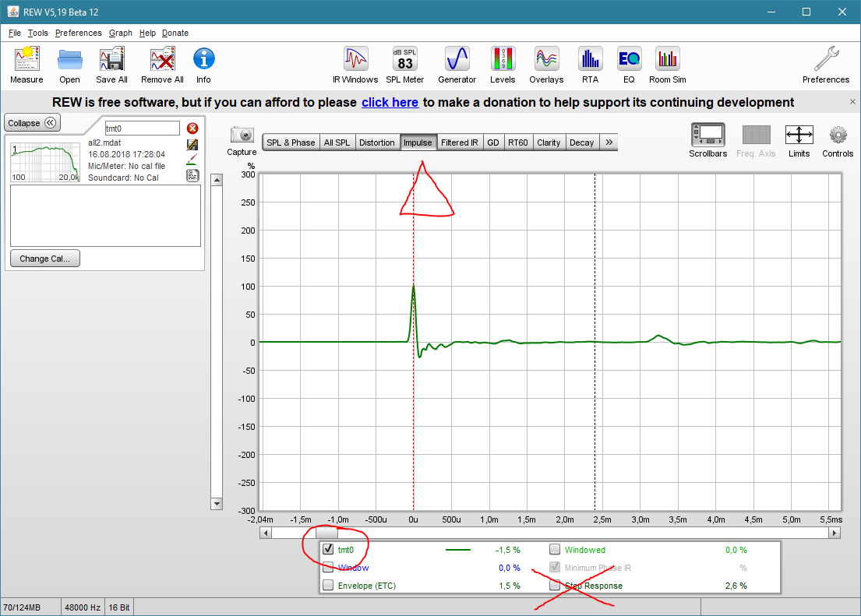This screenshot has height=616, width=861.
Task: Switch to Distortion tab
Action: (x=377, y=143)
